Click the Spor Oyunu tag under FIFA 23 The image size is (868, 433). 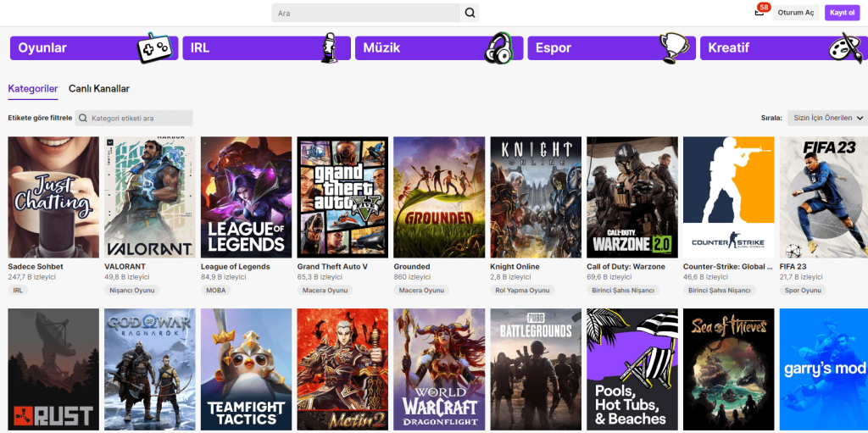point(803,290)
